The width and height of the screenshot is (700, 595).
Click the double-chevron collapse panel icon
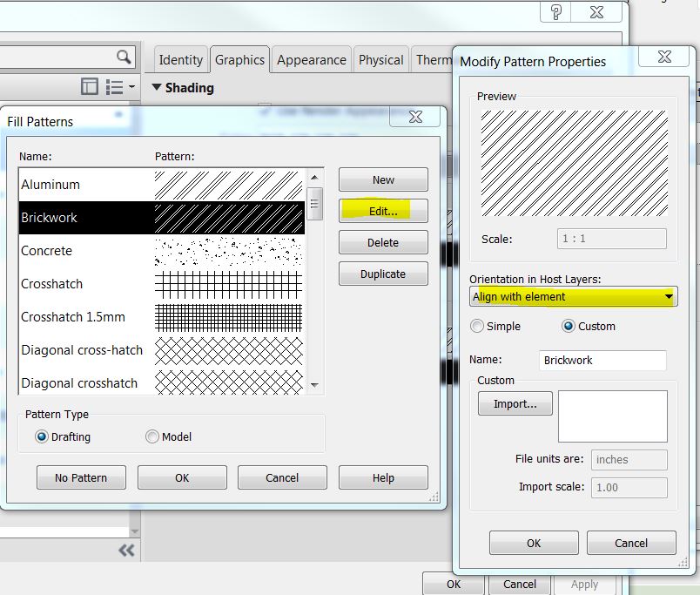[x=126, y=550]
